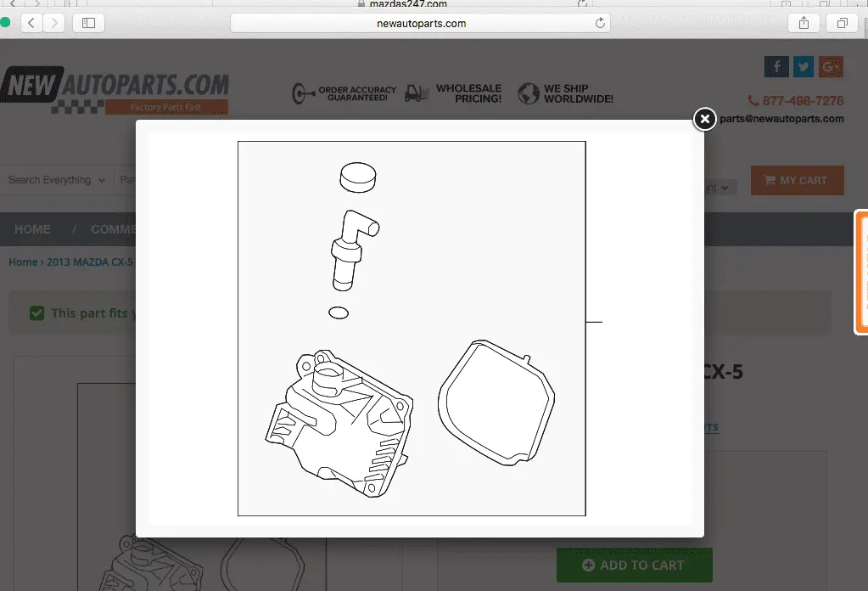Click the green 'This part fits' checkmark
The height and width of the screenshot is (591, 868).
click(36, 313)
